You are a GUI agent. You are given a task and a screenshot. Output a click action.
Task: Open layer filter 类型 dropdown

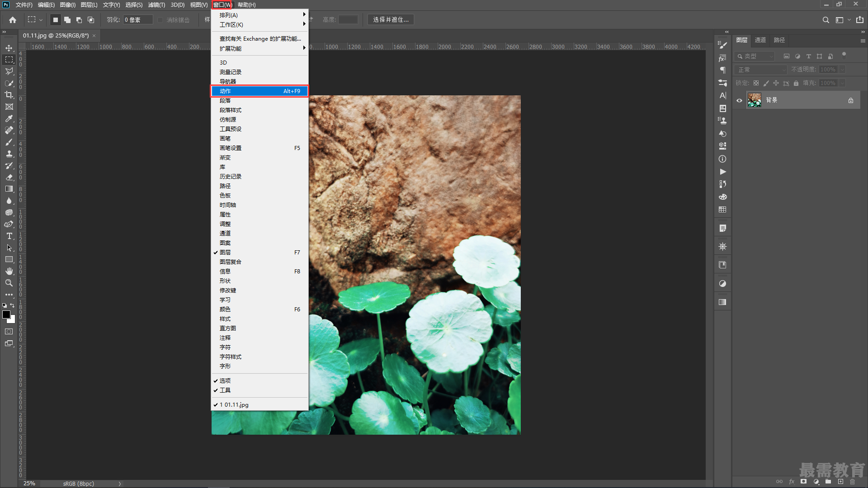click(755, 56)
